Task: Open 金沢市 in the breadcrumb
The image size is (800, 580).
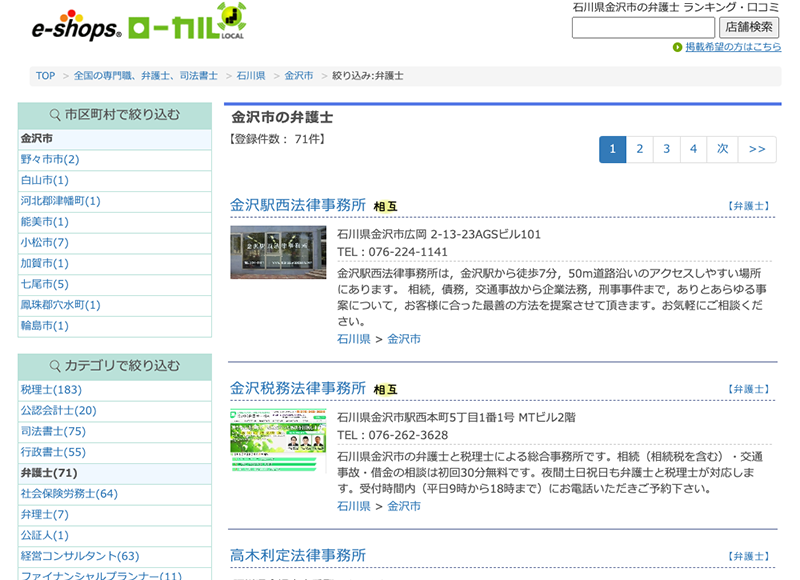Action: point(298,75)
